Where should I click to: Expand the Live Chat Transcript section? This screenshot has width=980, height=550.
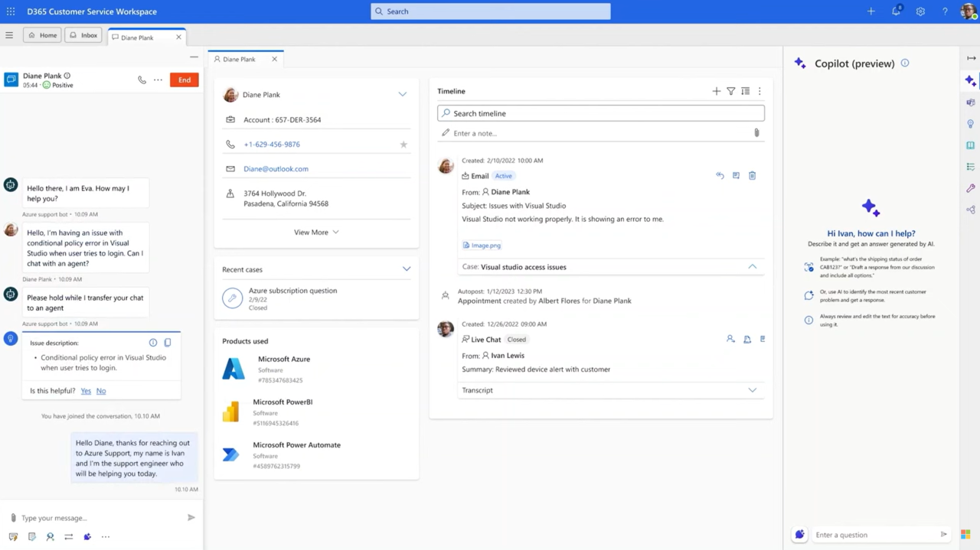click(752, 390)
